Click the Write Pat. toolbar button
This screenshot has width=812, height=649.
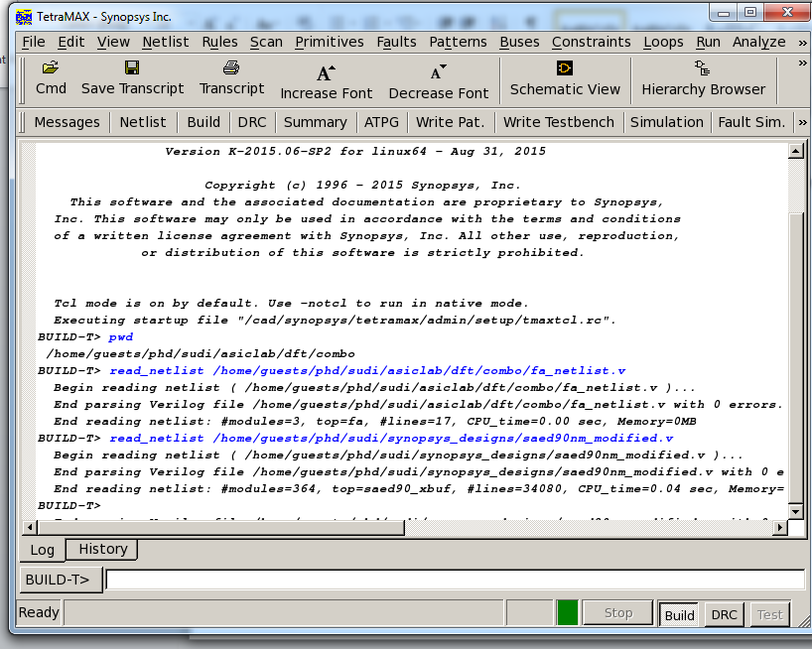(450, 123)
